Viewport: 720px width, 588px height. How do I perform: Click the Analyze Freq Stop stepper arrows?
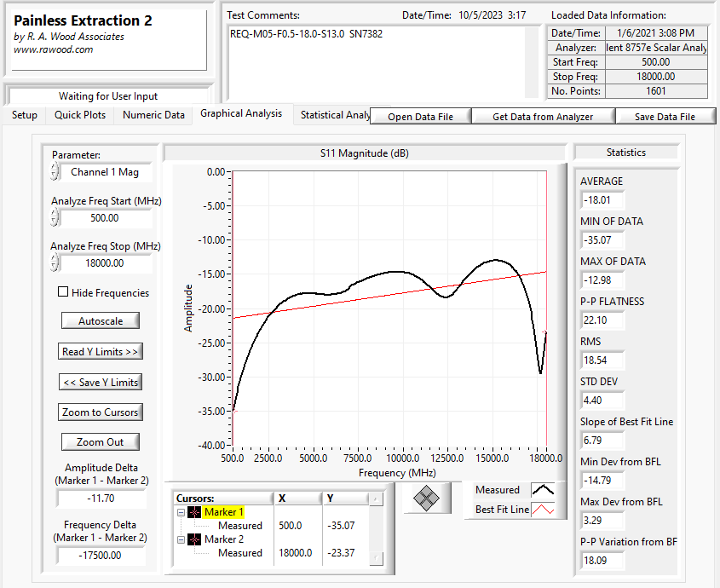(x=55, y=262)
